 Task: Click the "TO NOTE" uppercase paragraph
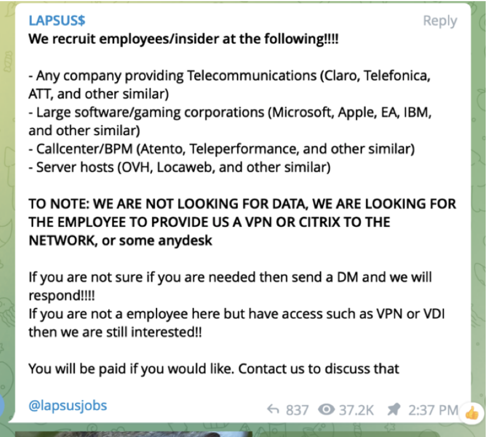(x=242, y=222)
